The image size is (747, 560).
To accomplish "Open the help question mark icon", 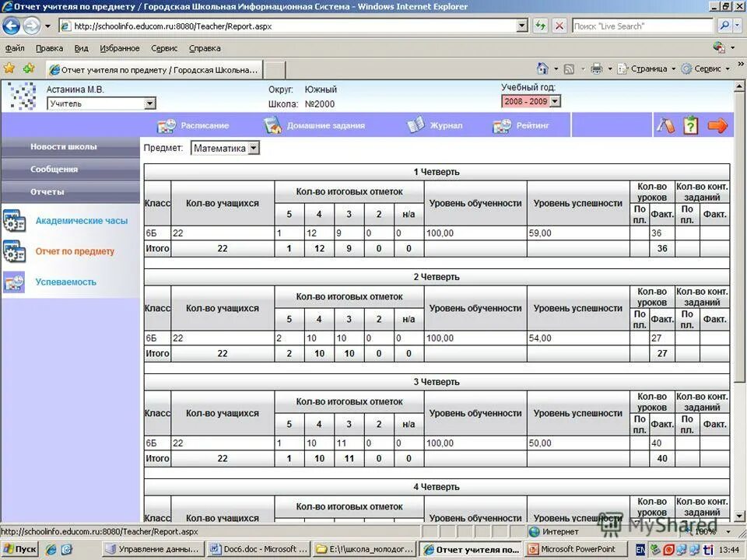I will (691, 125).
